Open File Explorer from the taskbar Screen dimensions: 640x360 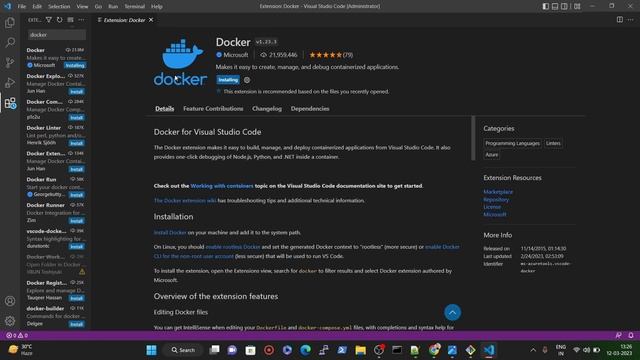360,350
